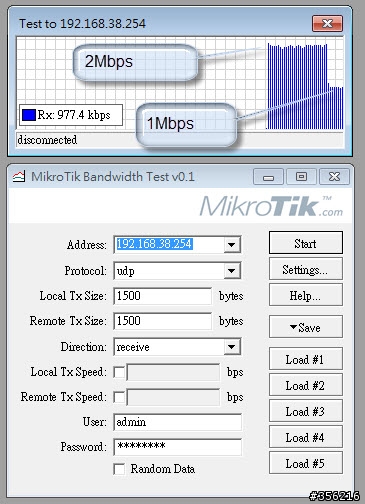
Task: Load saved preset #4
Action: click(306, 437)
